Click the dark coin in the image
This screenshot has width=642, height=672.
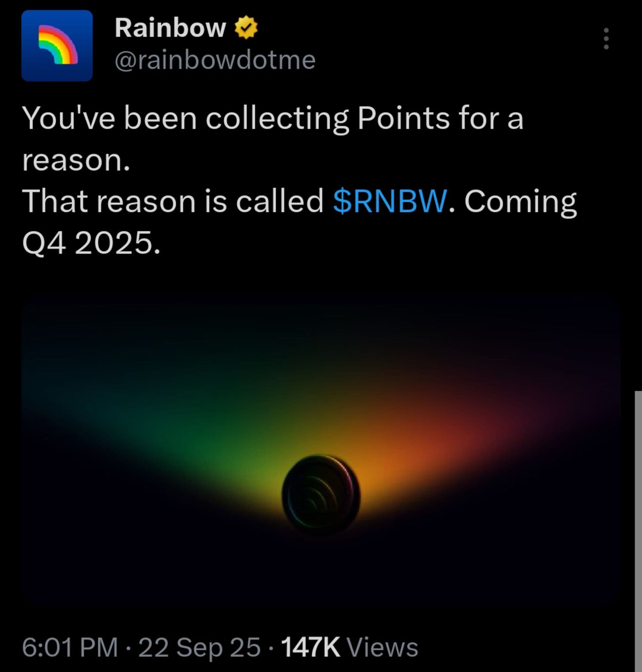point(321,494)
